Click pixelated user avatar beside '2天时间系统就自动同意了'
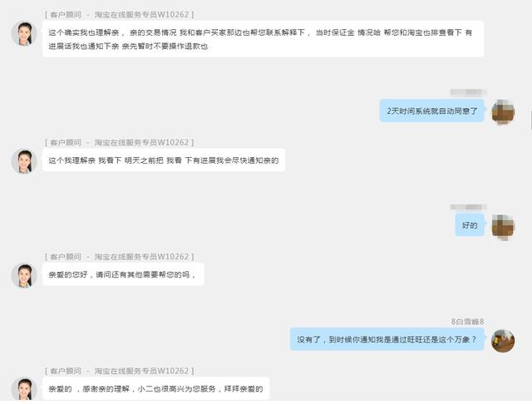 503,112
